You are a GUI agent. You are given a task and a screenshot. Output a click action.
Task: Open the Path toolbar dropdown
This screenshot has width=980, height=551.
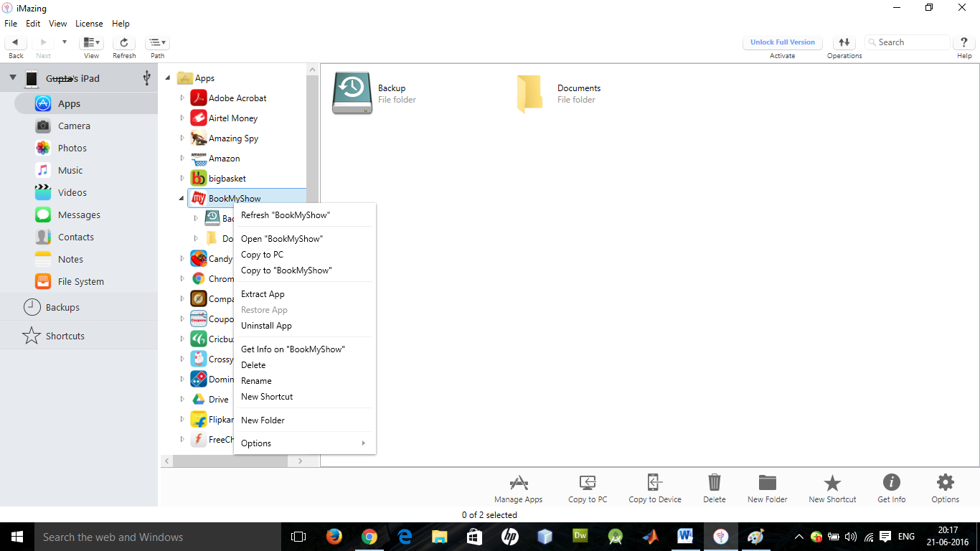pos(157,42)
